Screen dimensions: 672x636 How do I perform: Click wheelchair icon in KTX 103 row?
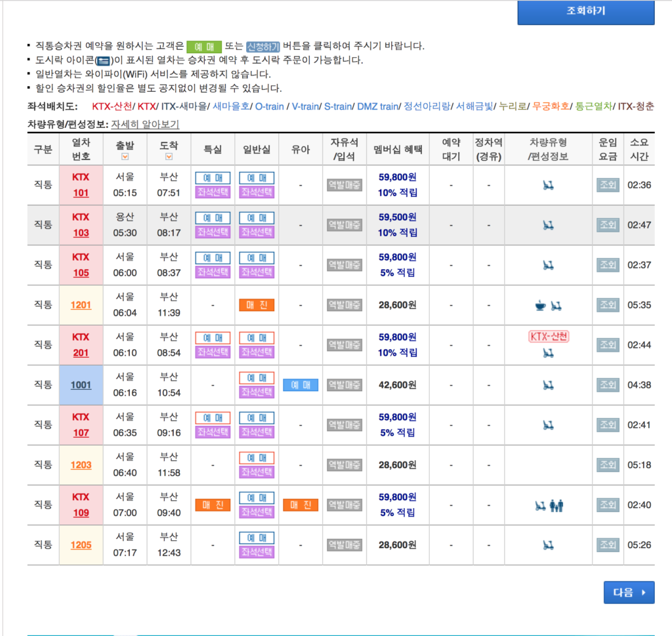point(548,225)
